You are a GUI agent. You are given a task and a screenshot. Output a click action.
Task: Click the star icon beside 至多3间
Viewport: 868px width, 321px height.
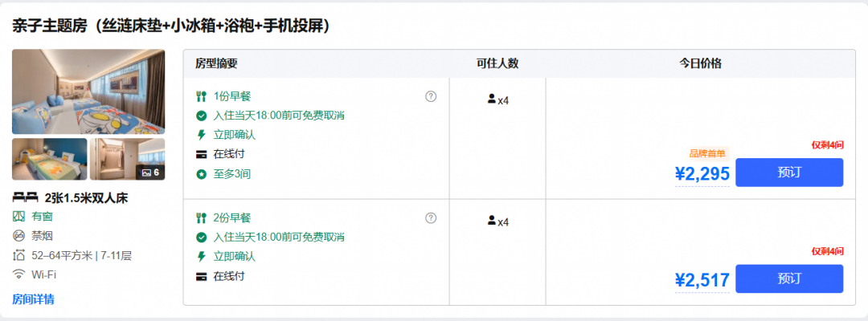point(202,175)
